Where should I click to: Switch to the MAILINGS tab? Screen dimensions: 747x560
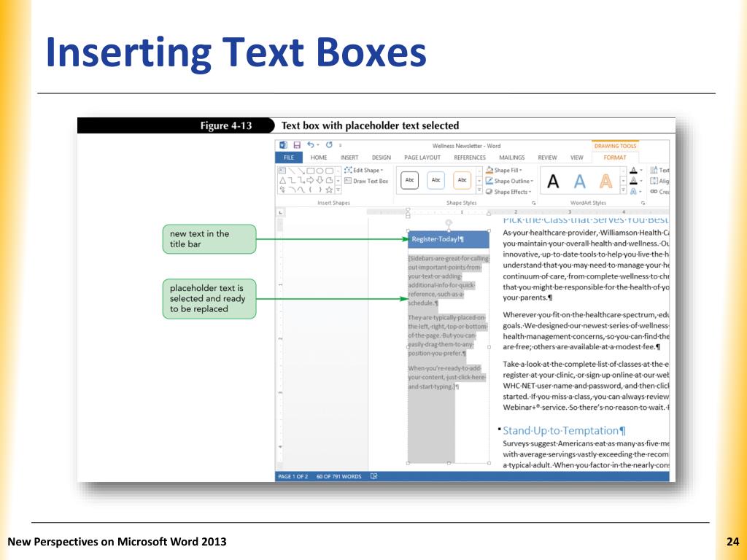[x=511, y=157]
